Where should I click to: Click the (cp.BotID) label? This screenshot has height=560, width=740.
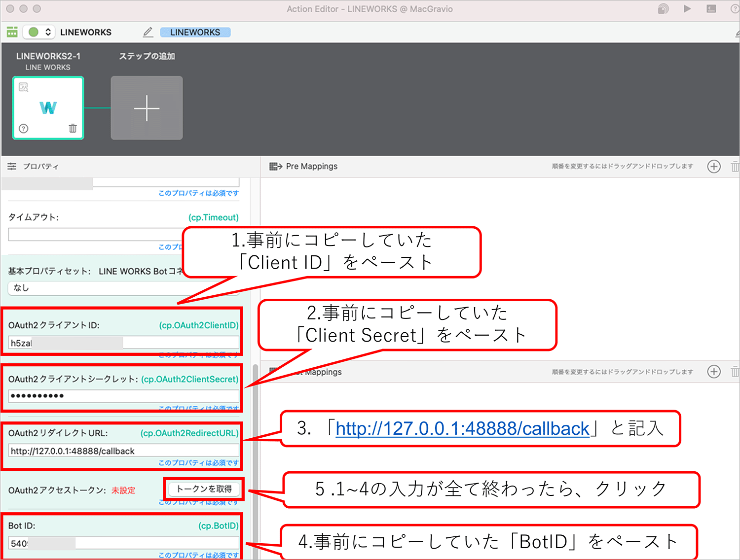click(219, 526)
